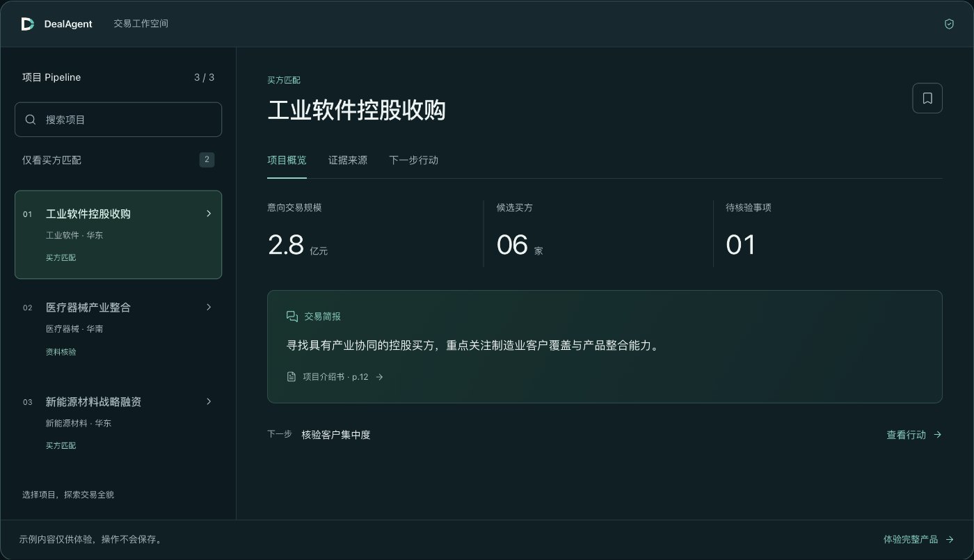
Task: Click the 01 index of first project
Action: (28, 214)
